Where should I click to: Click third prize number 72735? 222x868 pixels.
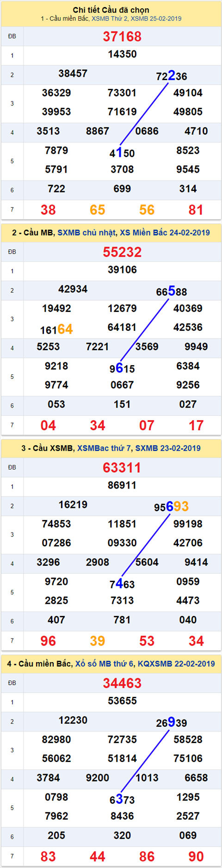coord(122,740)
